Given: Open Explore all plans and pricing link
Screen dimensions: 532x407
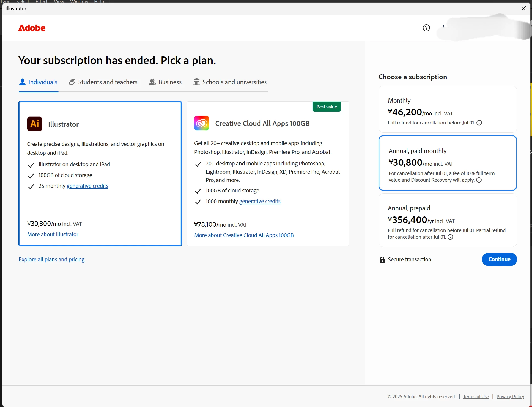Looking at the screenshot, I should pyautogui.click(x=51, y=259).
